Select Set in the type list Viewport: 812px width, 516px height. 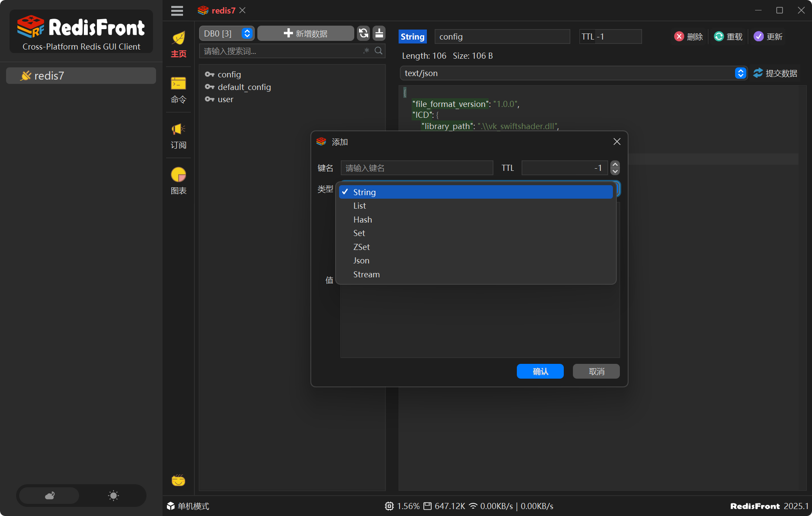(x=476, y=233)
